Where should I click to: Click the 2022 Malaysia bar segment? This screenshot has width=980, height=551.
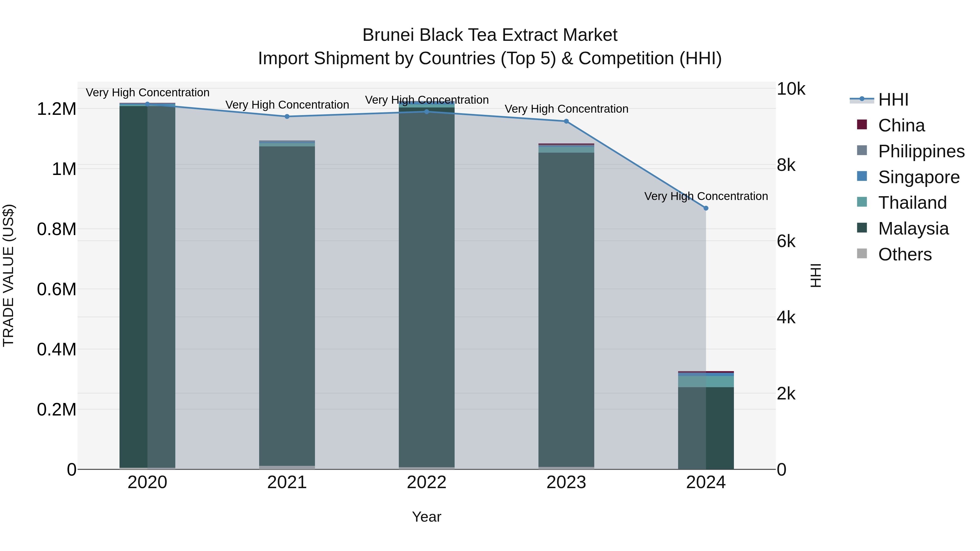click(x=427, y=287)
